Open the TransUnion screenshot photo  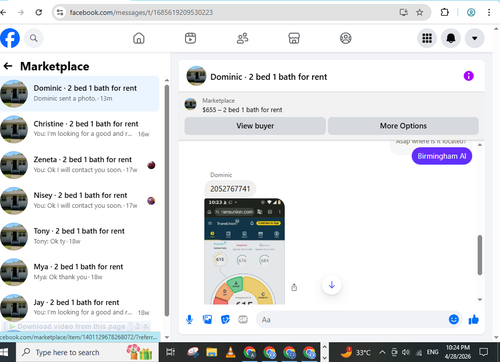click(244, 251)
